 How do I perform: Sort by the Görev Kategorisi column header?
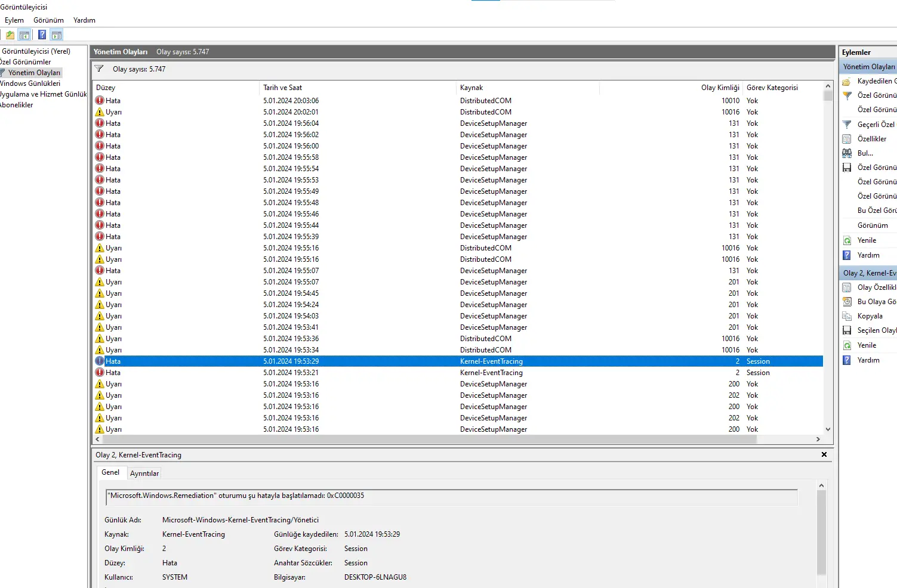(782, 88)
